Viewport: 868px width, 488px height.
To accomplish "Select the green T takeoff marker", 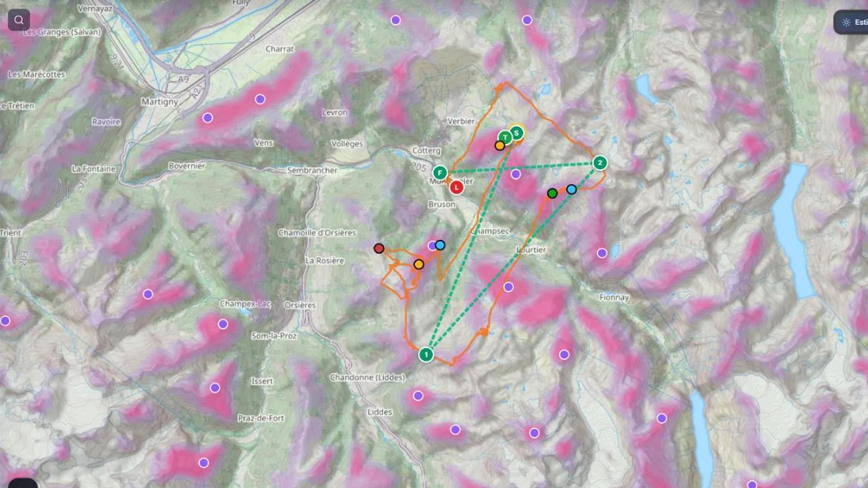I will click(505, 137).
